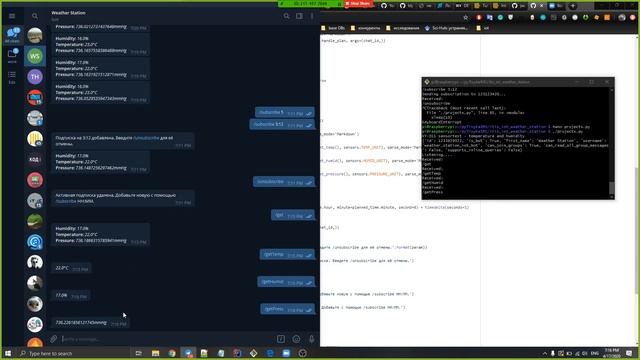
Task: Open a new browser tab with plus
Action: pos(573,6)
